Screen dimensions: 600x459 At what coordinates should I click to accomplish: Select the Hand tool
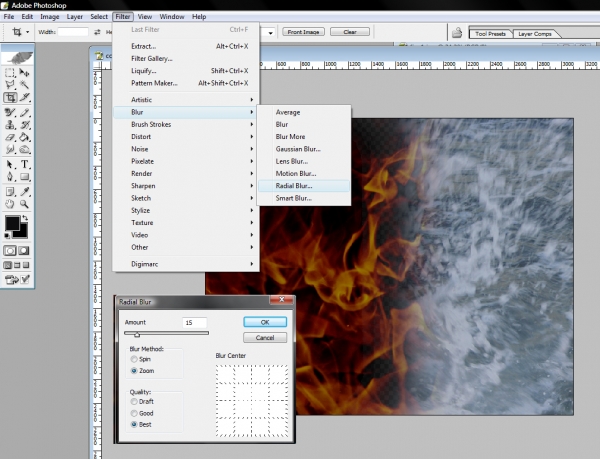point(10,204)
